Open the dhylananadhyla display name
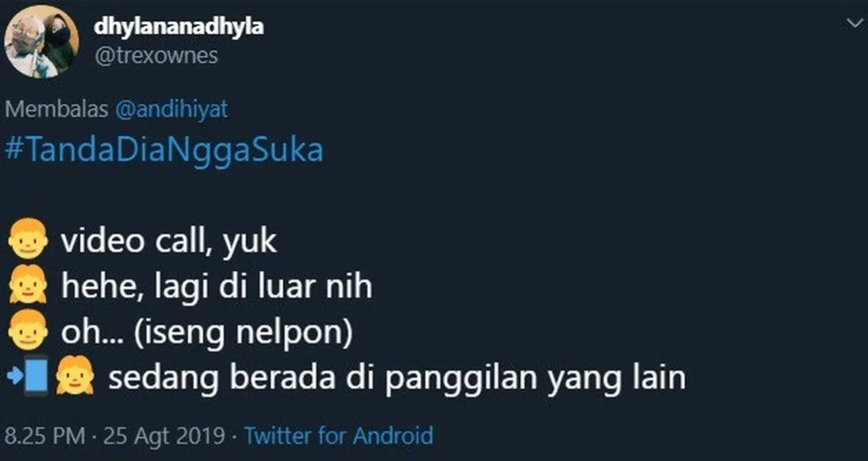Image resolution: width=868 pixels, height=461 pixels. 178,26
